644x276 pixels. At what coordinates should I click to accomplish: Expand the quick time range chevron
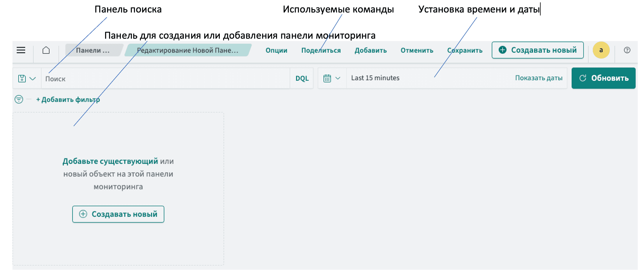tap(338, 78)
